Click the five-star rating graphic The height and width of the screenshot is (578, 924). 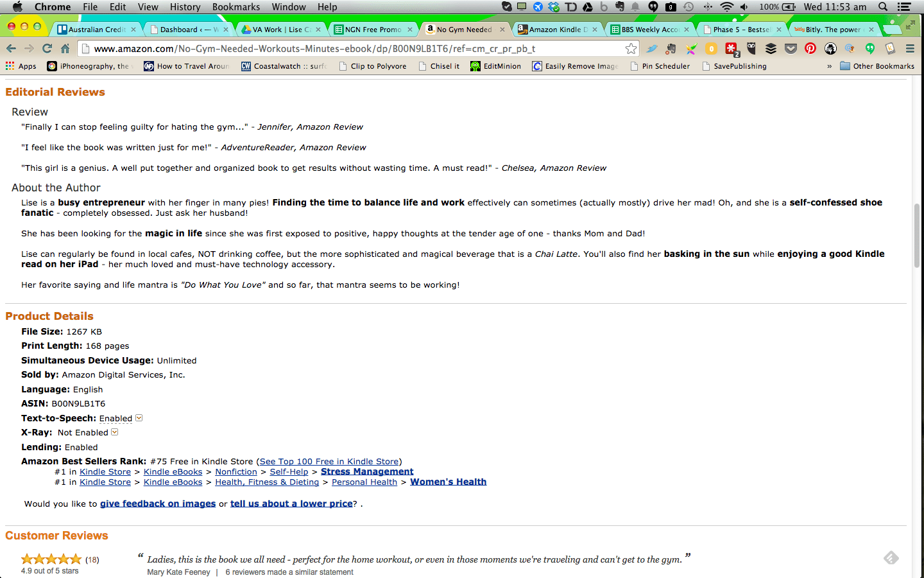coord(51,559)
